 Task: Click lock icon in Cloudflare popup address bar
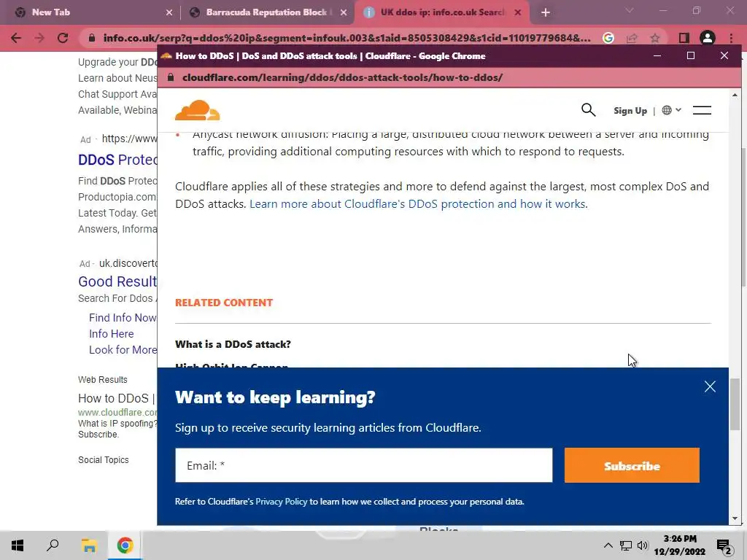(x=171, y=77)
